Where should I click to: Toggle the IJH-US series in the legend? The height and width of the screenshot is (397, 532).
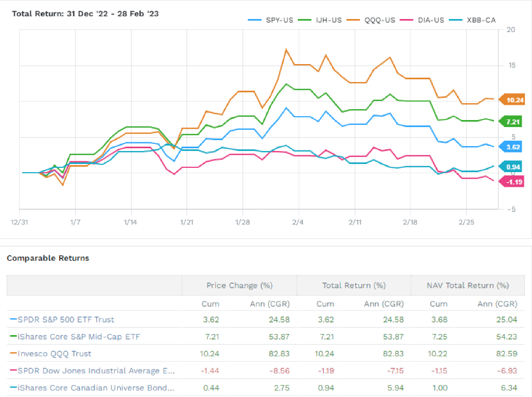click(x=320, y=20)
